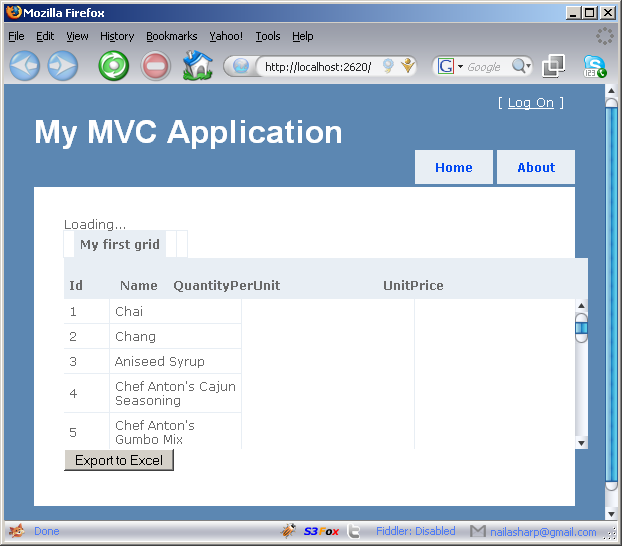Click grid scrollbar down arrow
Image resolution: width=622 pixels, height=546 pixels.
click(x=581, y=443)
